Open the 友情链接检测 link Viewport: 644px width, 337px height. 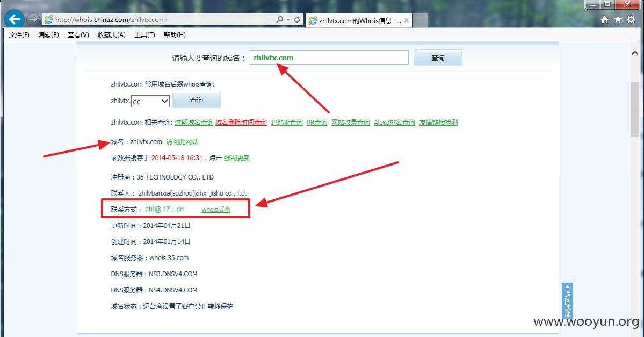point(438,123)
